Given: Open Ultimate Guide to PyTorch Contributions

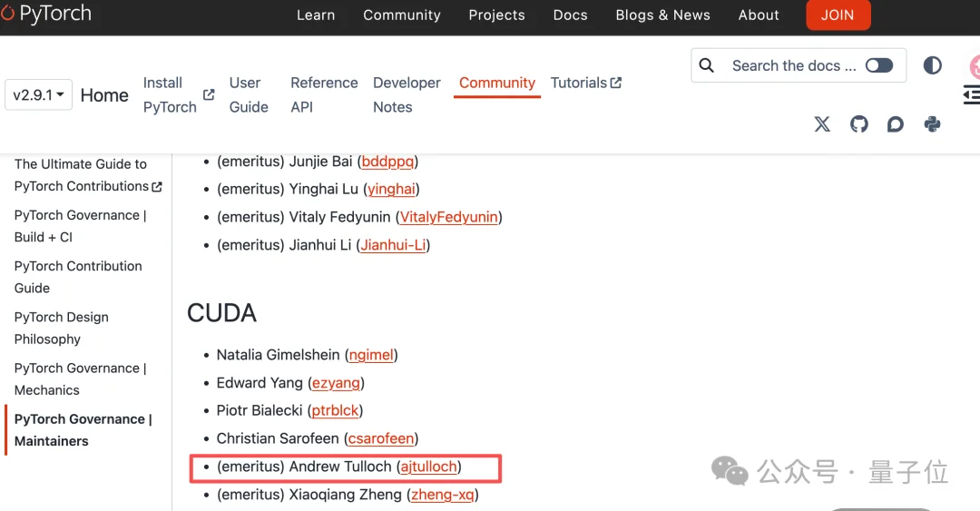Looking at the screenshot, I should (x=88, y=175).
